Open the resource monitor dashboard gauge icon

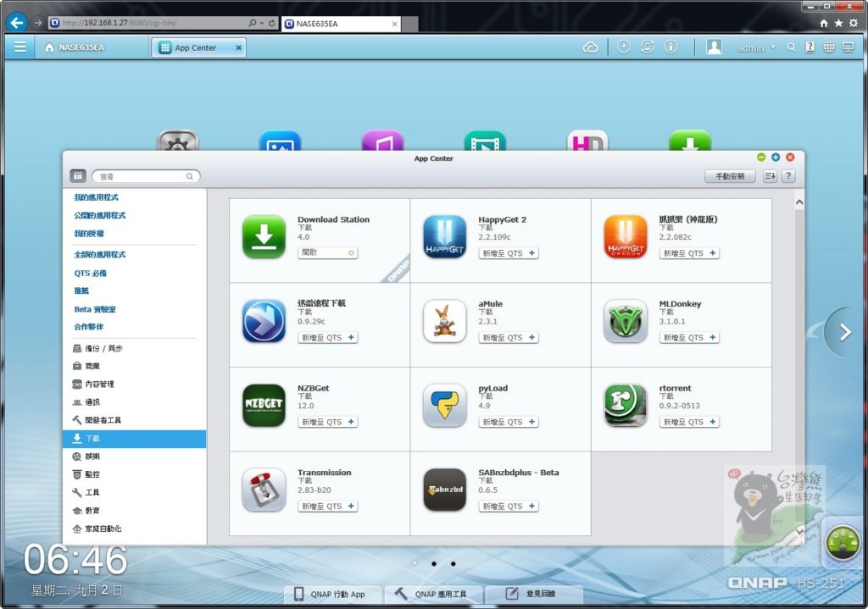pos(842,543)
